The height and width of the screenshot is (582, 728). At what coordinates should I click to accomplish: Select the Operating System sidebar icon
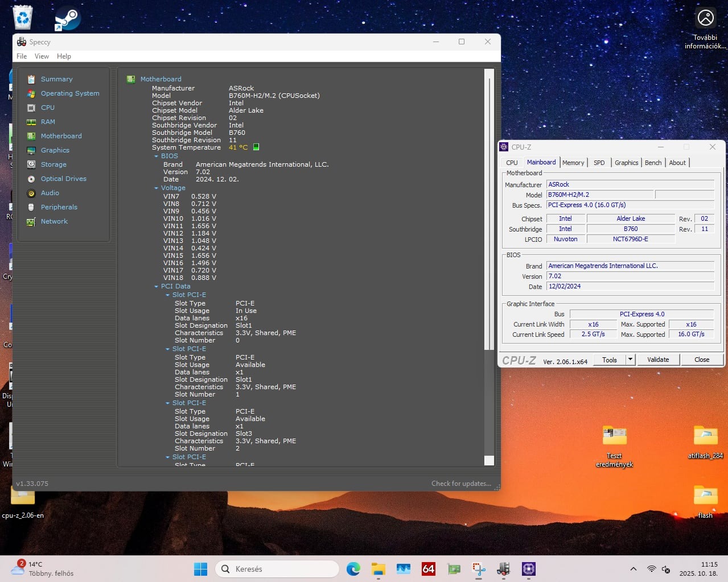point(31,93)
